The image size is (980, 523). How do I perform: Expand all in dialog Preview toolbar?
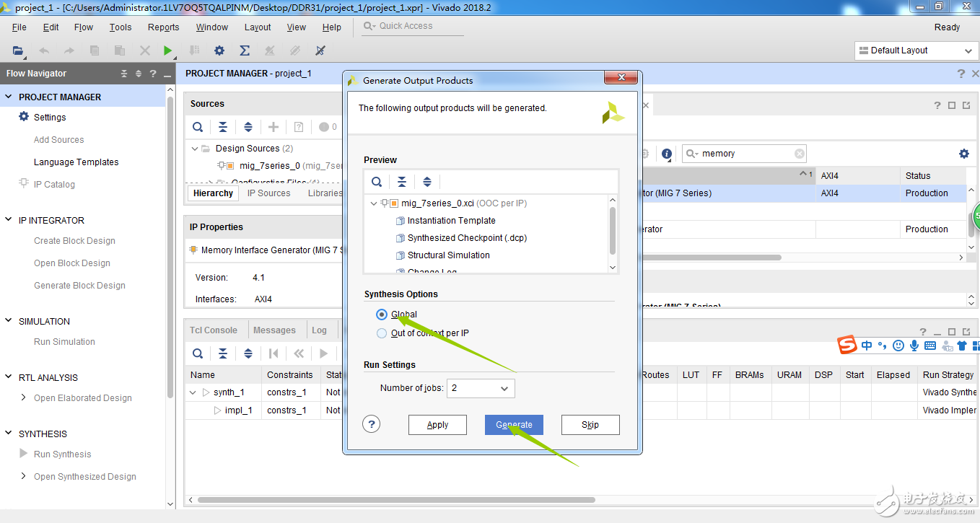pyautogui.click(x=427, y=182)
